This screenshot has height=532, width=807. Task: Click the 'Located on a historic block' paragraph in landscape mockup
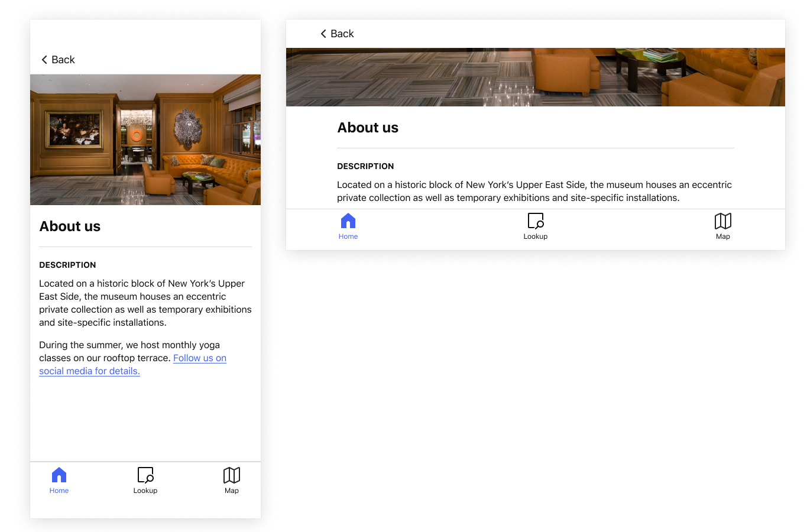point(534,192)
